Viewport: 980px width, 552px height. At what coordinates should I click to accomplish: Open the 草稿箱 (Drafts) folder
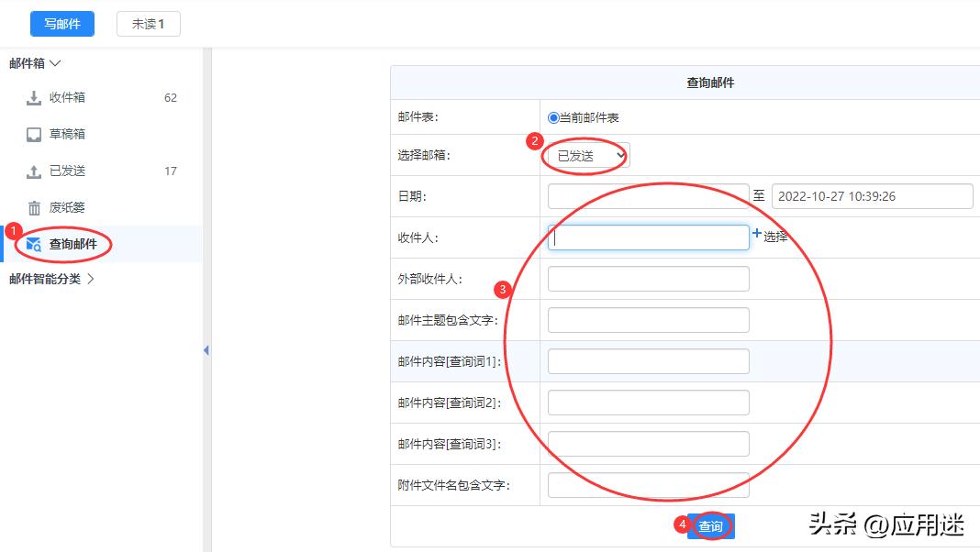pos(69,134)
